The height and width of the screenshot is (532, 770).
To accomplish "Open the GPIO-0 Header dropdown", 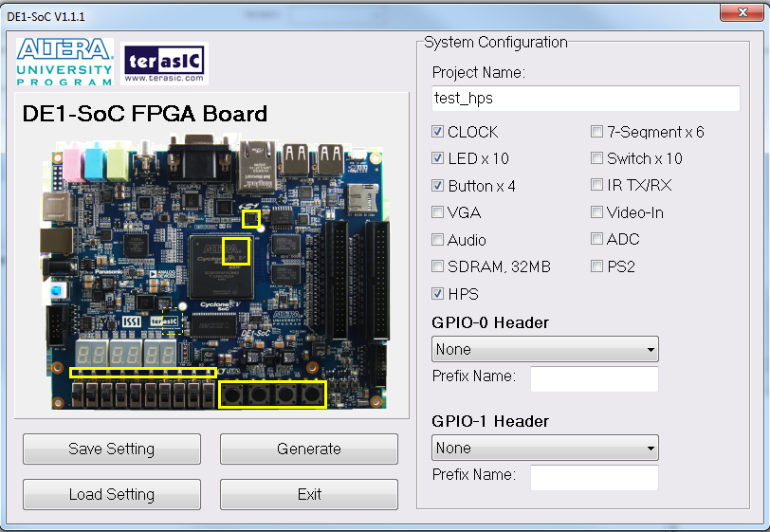I will pyautogui.click(x=545, y=349).
